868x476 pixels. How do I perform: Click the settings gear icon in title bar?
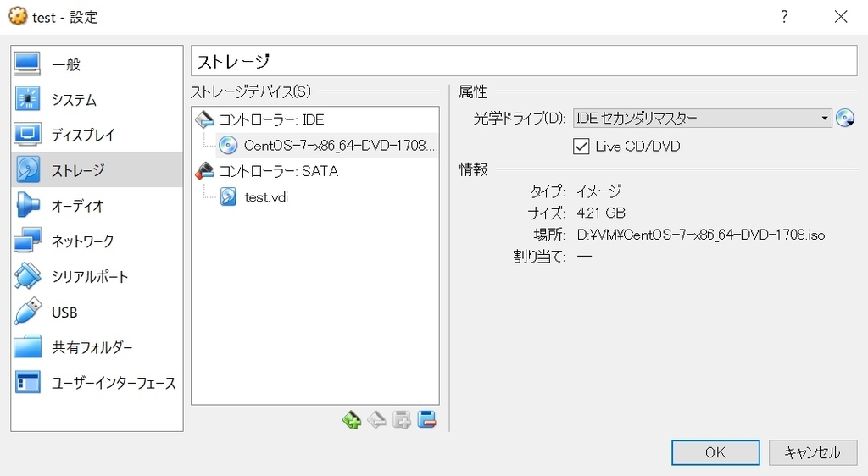pos(18,16)
